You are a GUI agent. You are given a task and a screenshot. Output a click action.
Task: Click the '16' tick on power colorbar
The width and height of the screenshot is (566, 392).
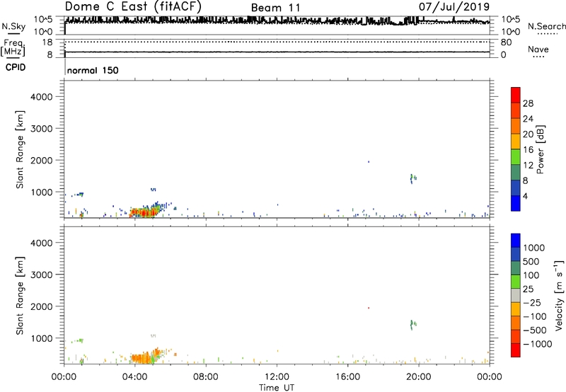click(x=528, y=150)
